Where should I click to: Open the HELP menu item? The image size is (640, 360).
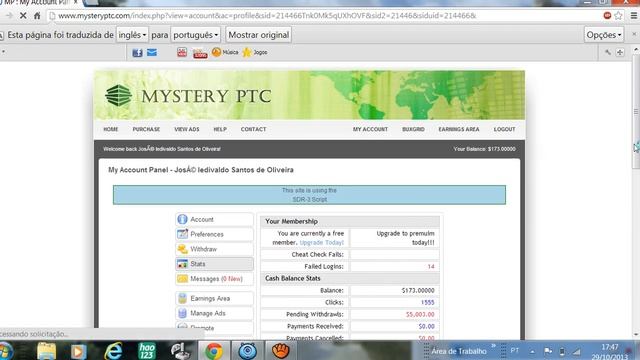[x=220, y=129]
